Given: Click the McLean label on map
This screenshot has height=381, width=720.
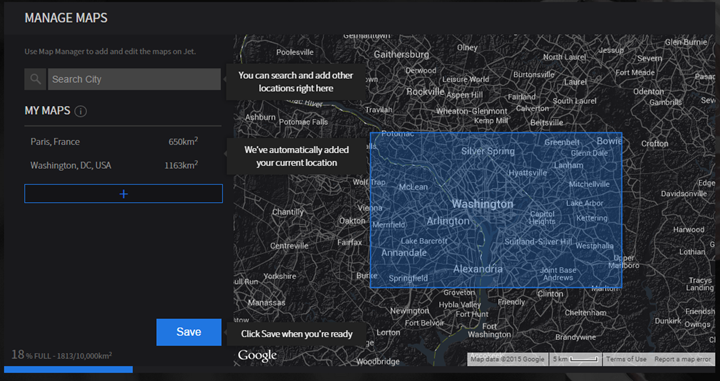Looking at the screenshot, I should pos(413,187).
